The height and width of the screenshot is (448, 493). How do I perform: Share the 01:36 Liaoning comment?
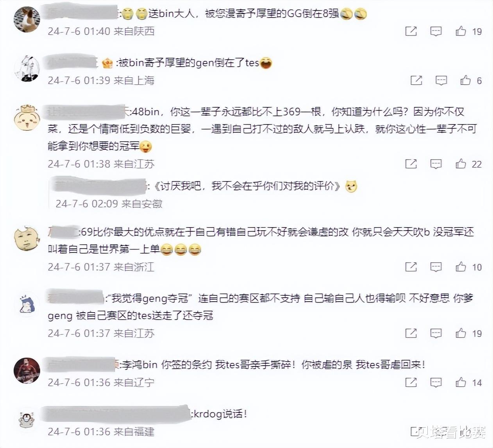pyautogui.click(x=411, y=382)
